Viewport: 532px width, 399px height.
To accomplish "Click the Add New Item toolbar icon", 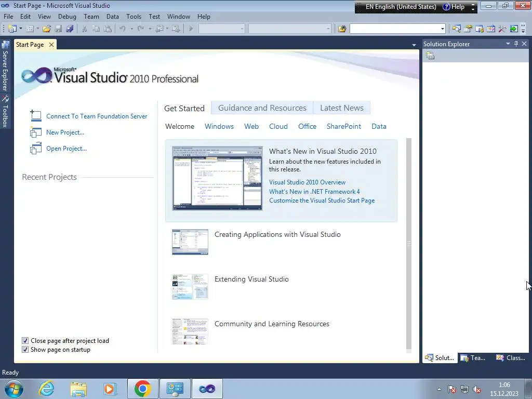I will pos(30,29).
